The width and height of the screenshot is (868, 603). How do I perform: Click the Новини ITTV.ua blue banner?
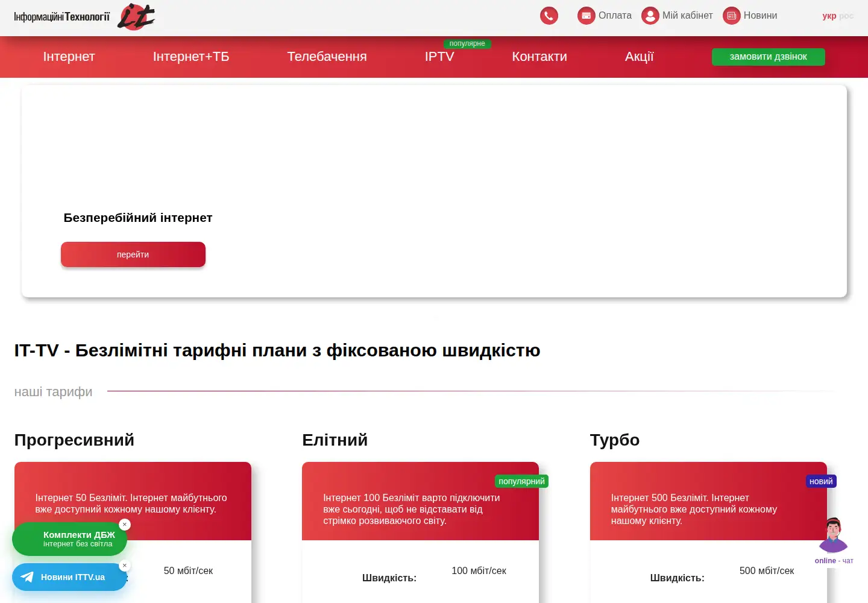pos(69,577)
